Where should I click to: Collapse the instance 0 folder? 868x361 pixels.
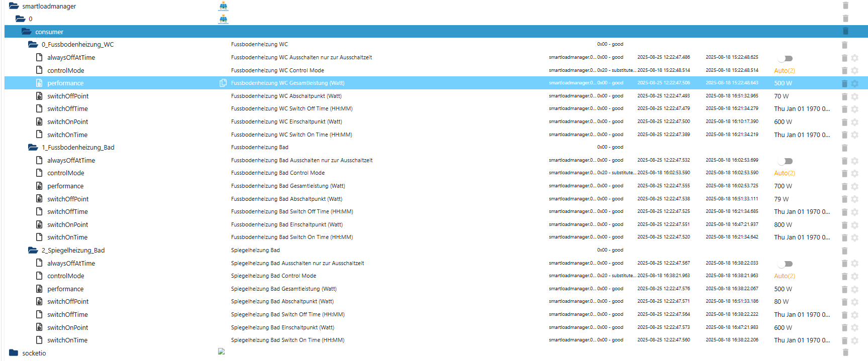click(21, 19)
